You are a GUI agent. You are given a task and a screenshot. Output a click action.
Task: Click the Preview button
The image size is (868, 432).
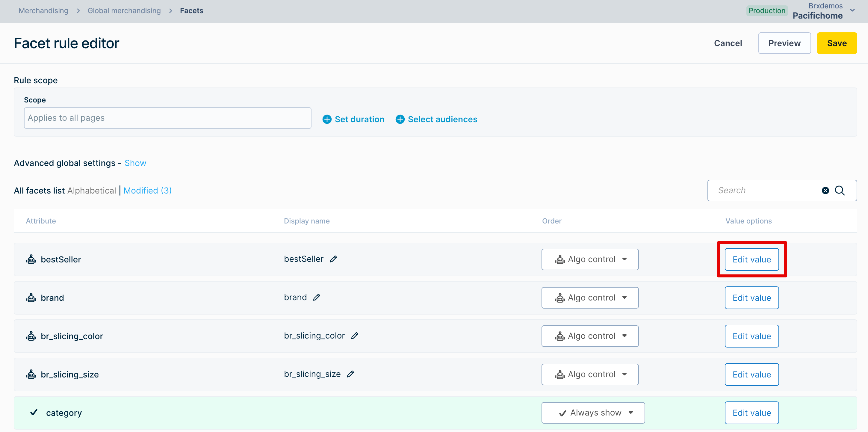click(x=784, y=43)
